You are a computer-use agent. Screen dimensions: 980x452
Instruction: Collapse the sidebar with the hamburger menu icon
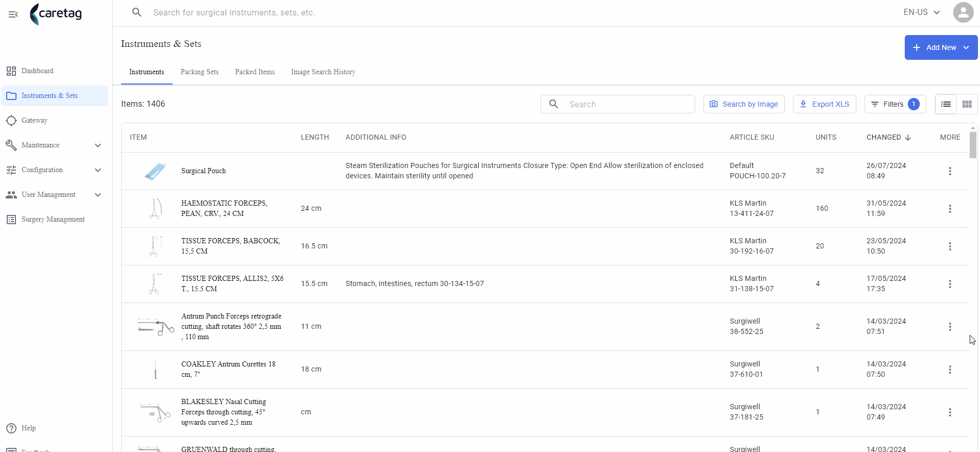13,14
